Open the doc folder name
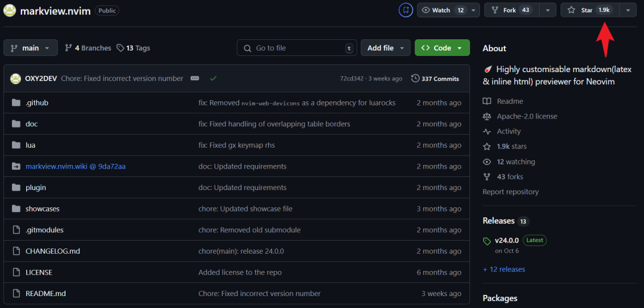 tap(32, 124)
